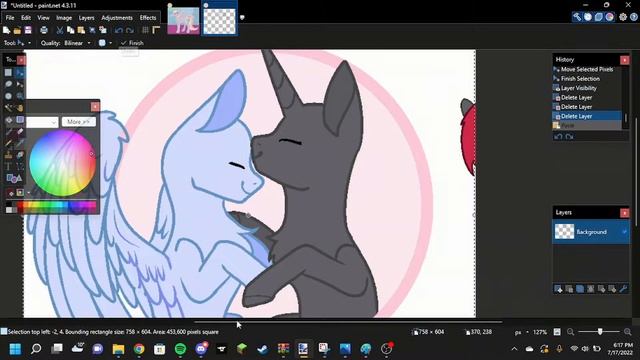This screenshot has width=640, height=360.
Task: Toggle rulers display
Action: pyautogui.click(x=156, y=30)
